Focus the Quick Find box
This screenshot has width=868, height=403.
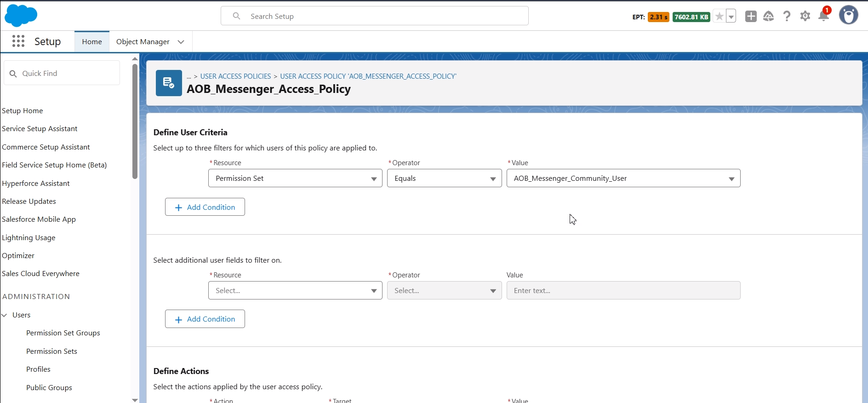click(x=62, y=73)
